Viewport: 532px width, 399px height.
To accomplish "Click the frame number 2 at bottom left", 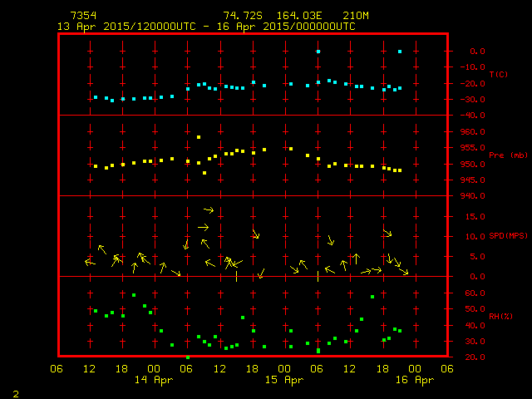I will tap(15, 392).
